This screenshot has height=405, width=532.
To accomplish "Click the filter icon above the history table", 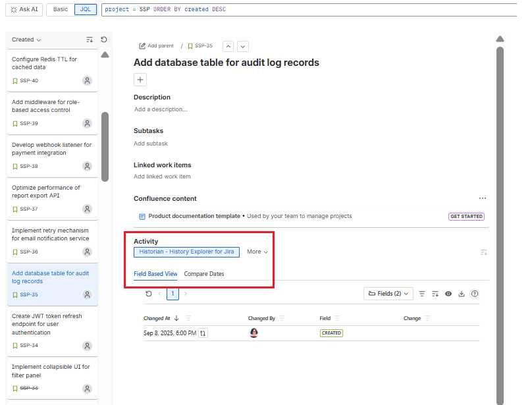I will pos(422,294).
